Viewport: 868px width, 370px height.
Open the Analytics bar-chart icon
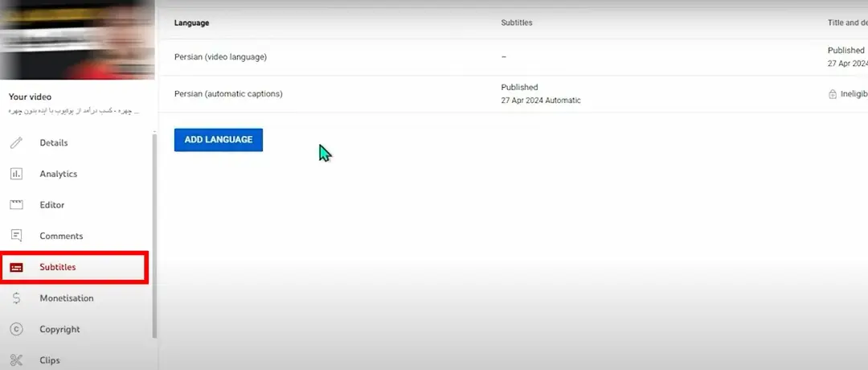(x=17, y=174)
